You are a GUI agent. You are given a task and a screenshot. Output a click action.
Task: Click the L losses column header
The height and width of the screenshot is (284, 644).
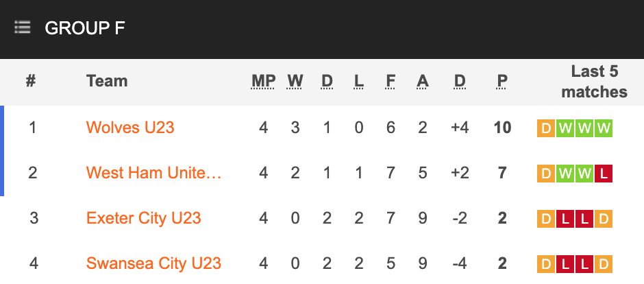[358, 82]
